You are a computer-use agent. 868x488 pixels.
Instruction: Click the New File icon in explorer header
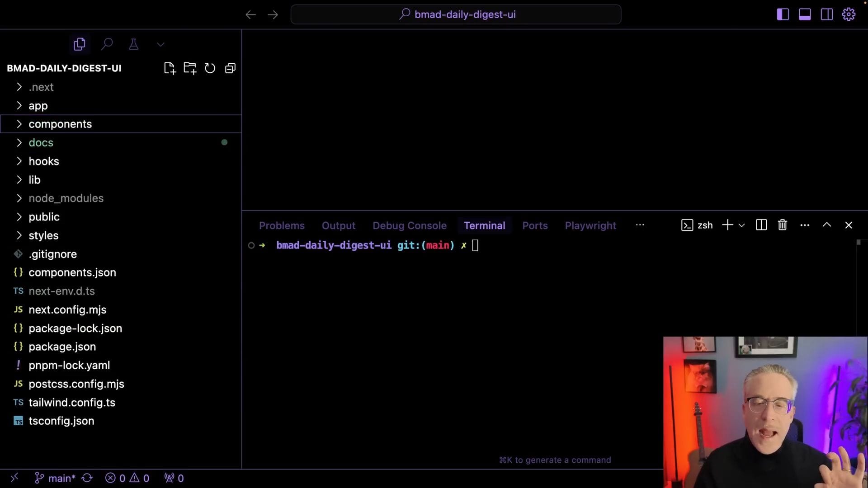[x=170, y=68]
